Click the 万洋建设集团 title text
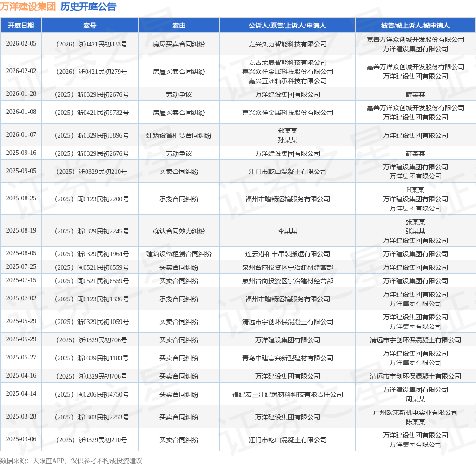The width and height of the screenshot is (476, 465). [28, 7]
